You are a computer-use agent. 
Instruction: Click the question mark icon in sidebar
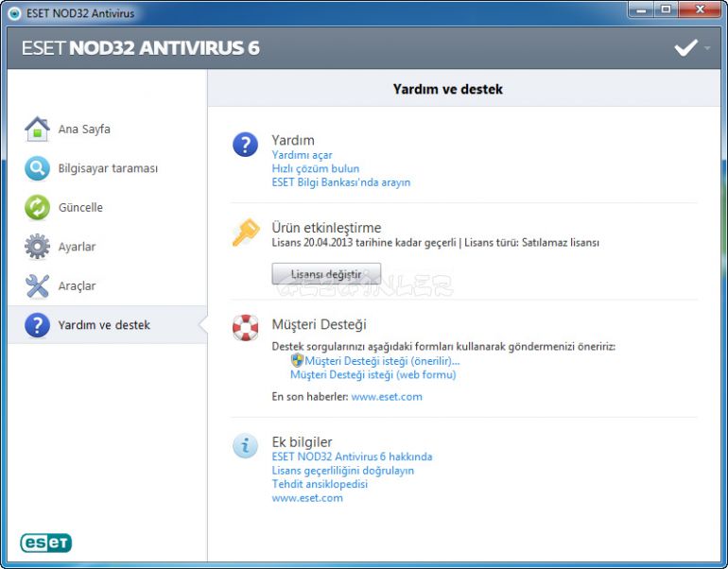(x=37, y=325)
